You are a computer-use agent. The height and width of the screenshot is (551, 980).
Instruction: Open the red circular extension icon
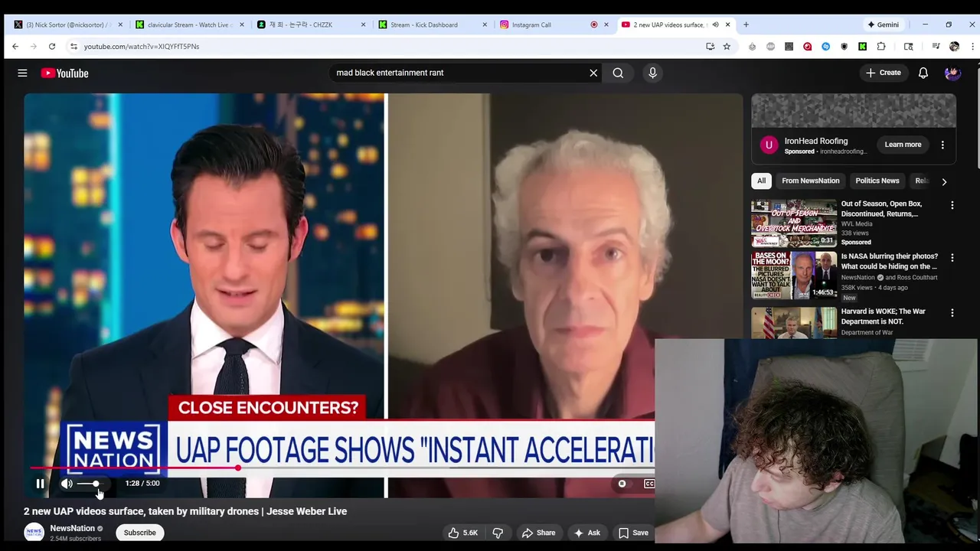click(807, 47)
